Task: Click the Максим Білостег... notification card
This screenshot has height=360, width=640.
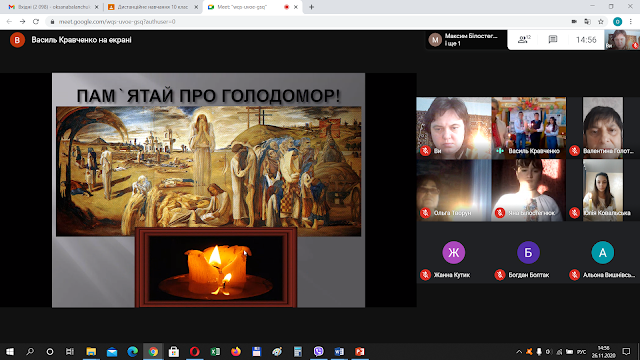Action: pyautogui.click(x=466, y=40)
